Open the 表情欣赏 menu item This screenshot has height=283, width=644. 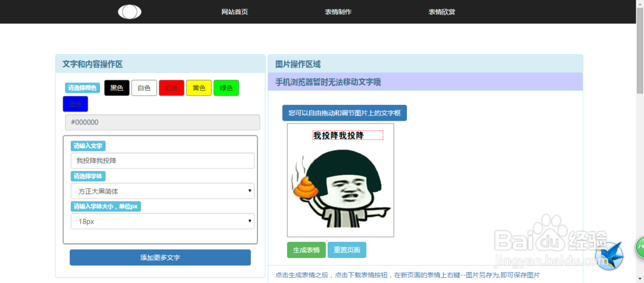tap(442, 12)
